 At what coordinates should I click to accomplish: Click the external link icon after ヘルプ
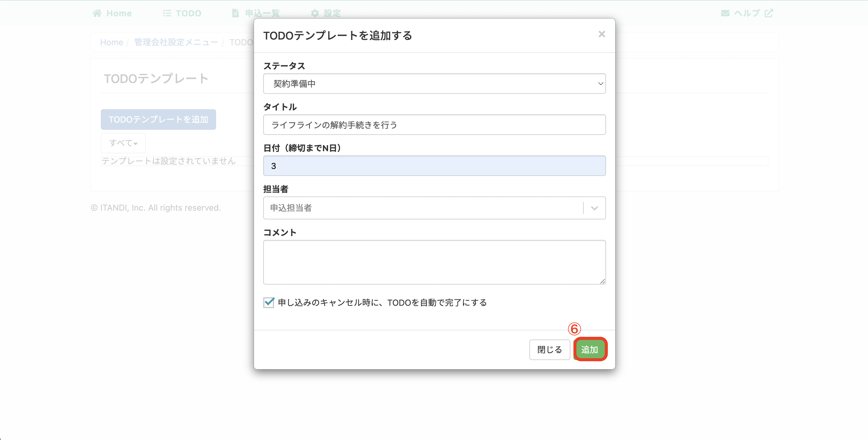click(769, 13)
